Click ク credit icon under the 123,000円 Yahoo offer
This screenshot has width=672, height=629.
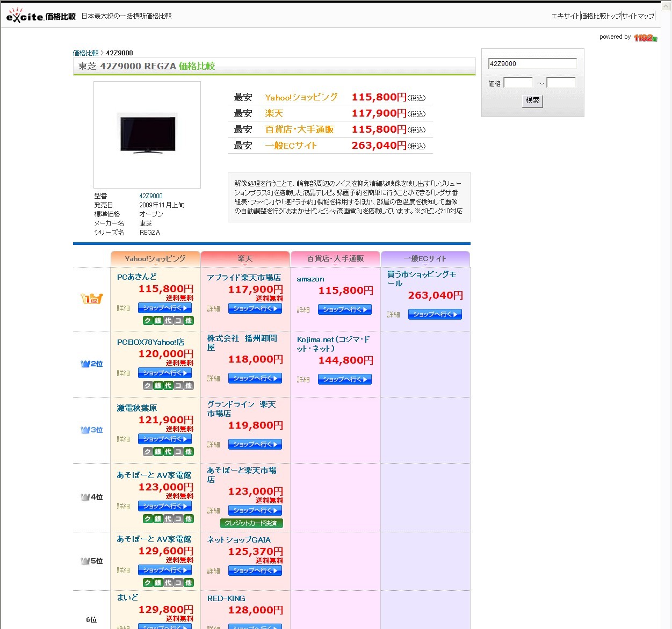(x=148, y=519)
